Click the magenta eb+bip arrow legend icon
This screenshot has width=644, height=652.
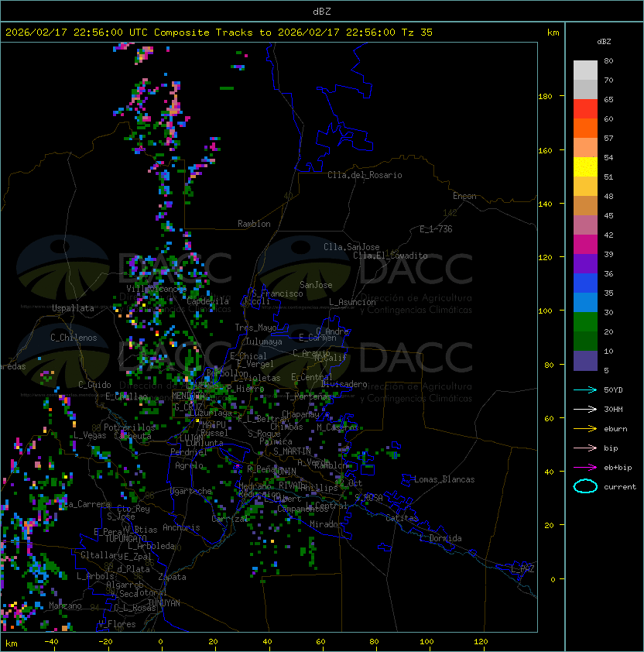click(x=585, y=468)
